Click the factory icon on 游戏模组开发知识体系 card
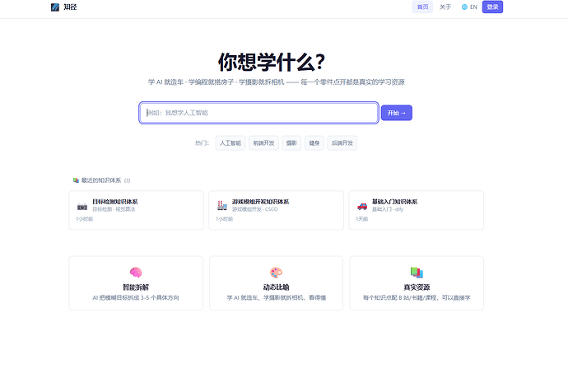The height and width of the screenshot is (392, 568). coord(222,205)
